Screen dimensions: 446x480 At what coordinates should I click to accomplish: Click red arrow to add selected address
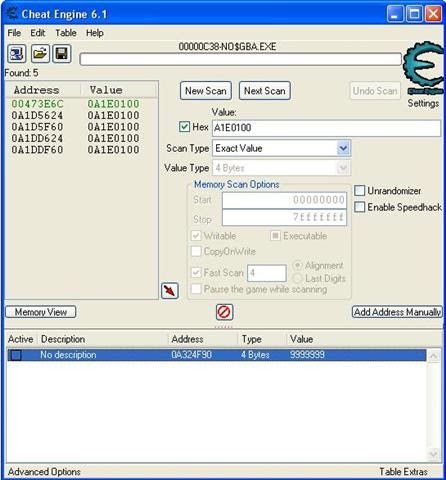pyautogui.click(x=170, y=291)
